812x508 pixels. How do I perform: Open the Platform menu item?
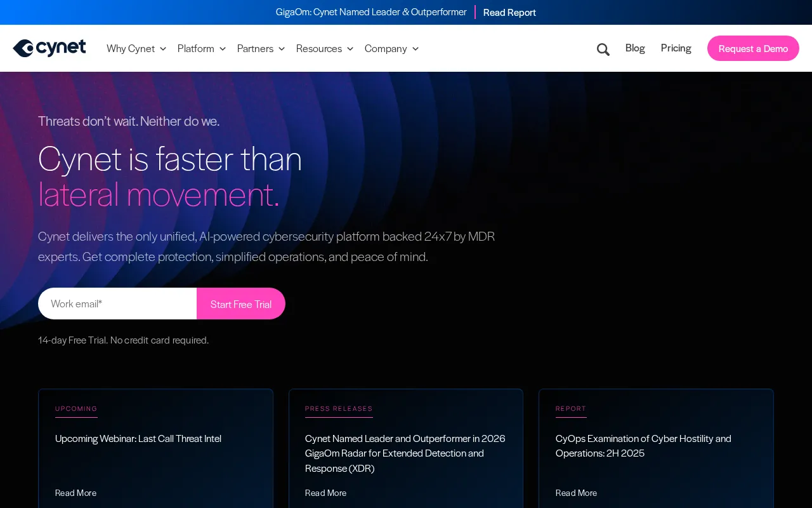click(196, 48)
